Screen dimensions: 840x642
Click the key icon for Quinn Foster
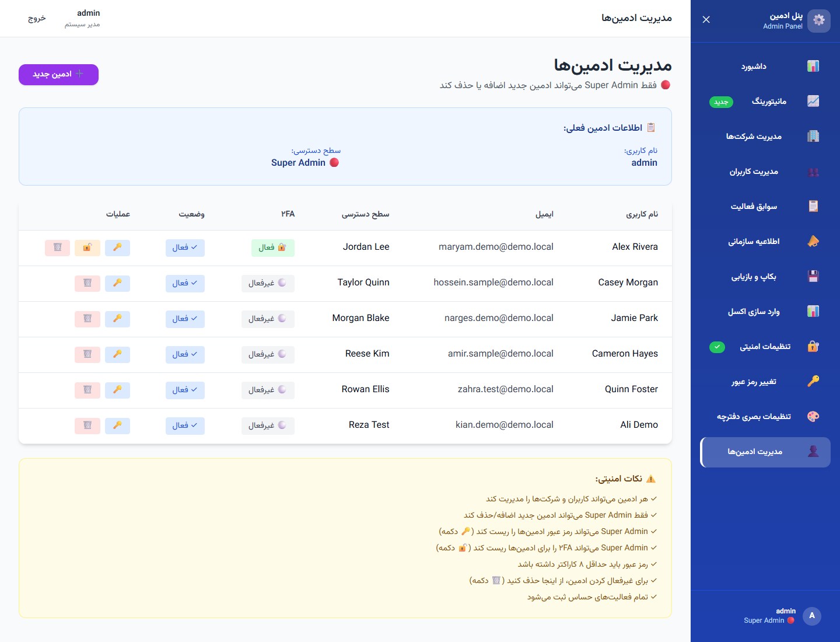117,390
